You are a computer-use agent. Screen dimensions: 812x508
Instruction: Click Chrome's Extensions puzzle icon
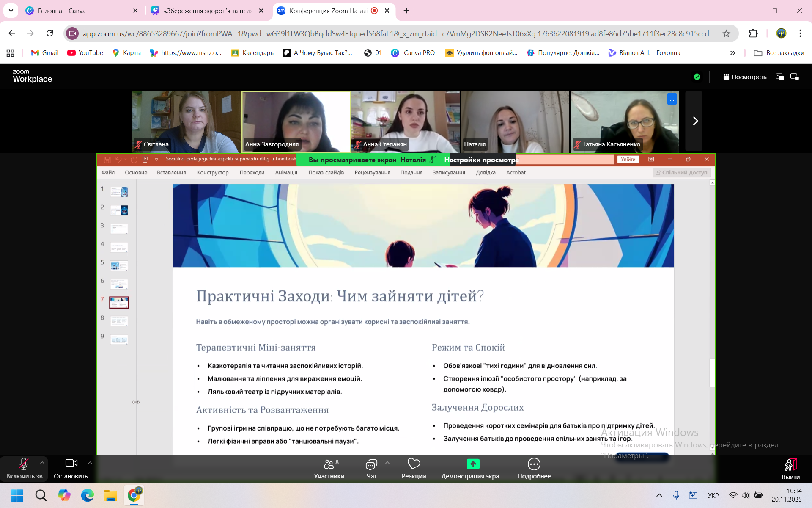tap(753, 33)
